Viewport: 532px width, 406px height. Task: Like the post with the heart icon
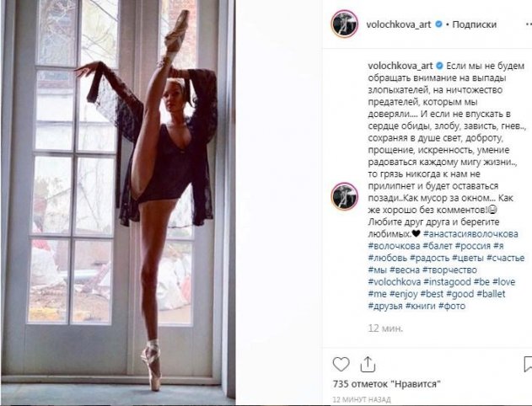(341, 365)
